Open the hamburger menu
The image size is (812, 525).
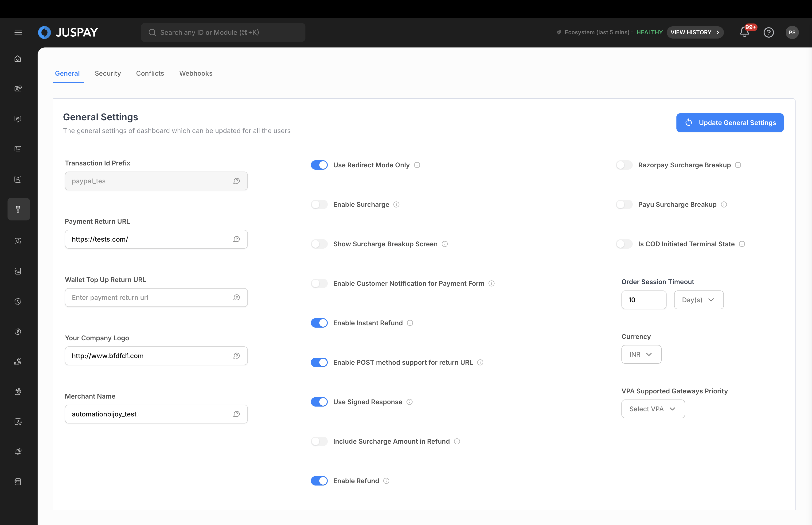pyautogui.click(x=18, y=32)
